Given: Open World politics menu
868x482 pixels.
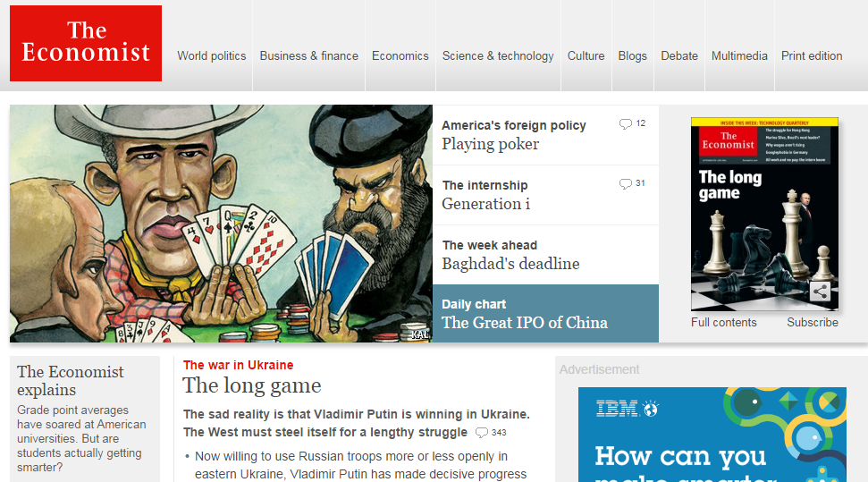Looking at the screenshot, I should (x=212, y=56).
